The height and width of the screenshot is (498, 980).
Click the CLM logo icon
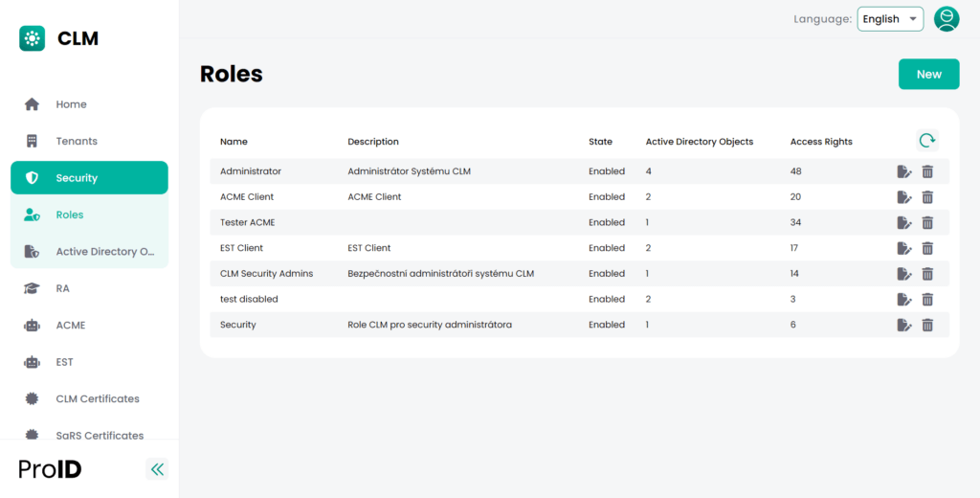coord(32,38)
